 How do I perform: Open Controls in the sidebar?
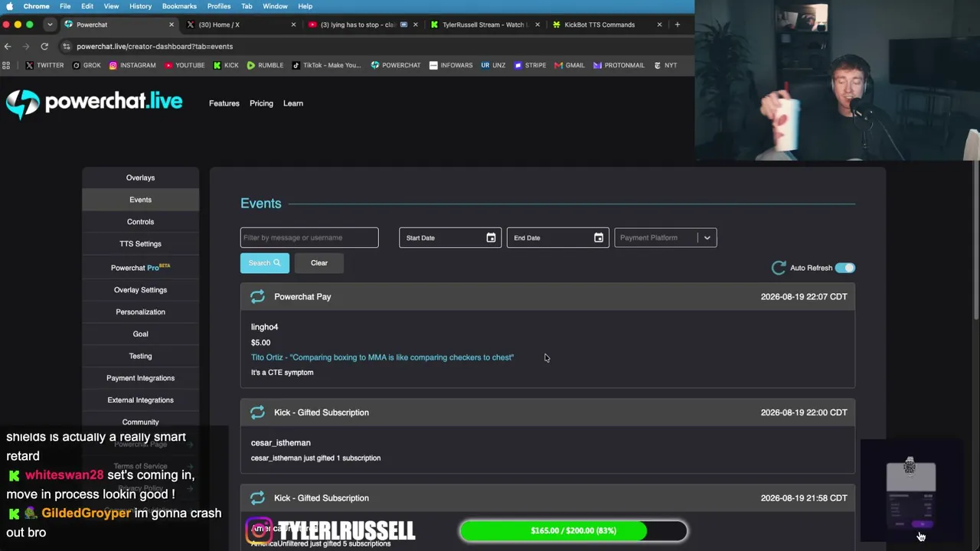point(140,222)
